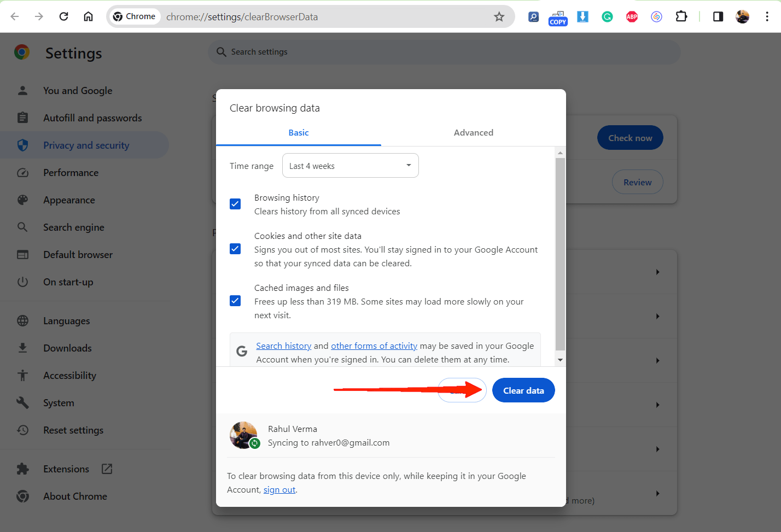The height and width of the screenshot is (532, 781).
Task: Bookmark this page with the star icon
Action: 499,16
